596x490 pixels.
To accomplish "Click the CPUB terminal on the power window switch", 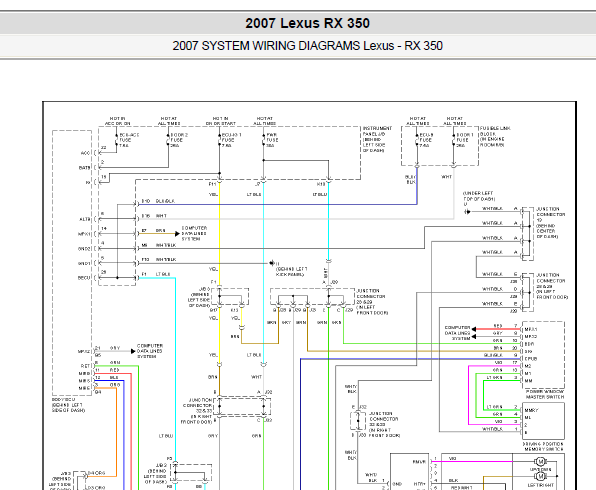I will pos(530,358).
